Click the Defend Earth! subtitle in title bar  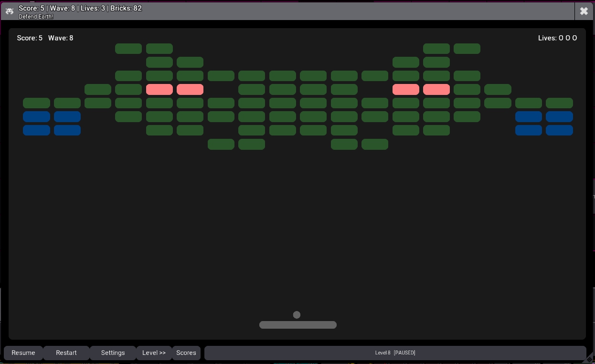36,17
